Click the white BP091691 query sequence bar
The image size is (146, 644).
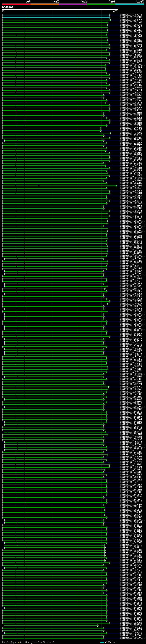click(x=60, y=9)
